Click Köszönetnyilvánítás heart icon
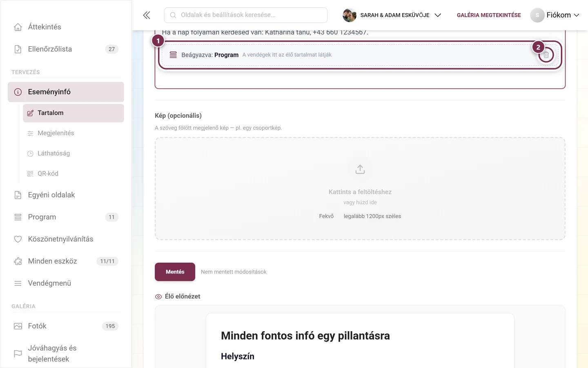 click(x=18, y=239)
